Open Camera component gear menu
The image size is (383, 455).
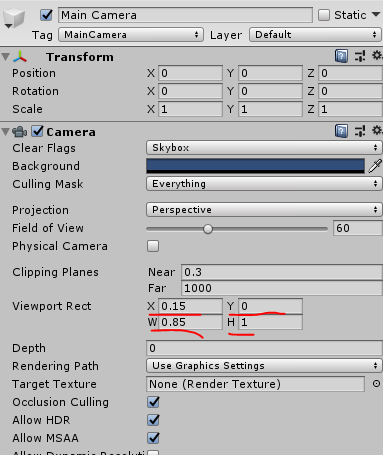click(x=377, y=130)
